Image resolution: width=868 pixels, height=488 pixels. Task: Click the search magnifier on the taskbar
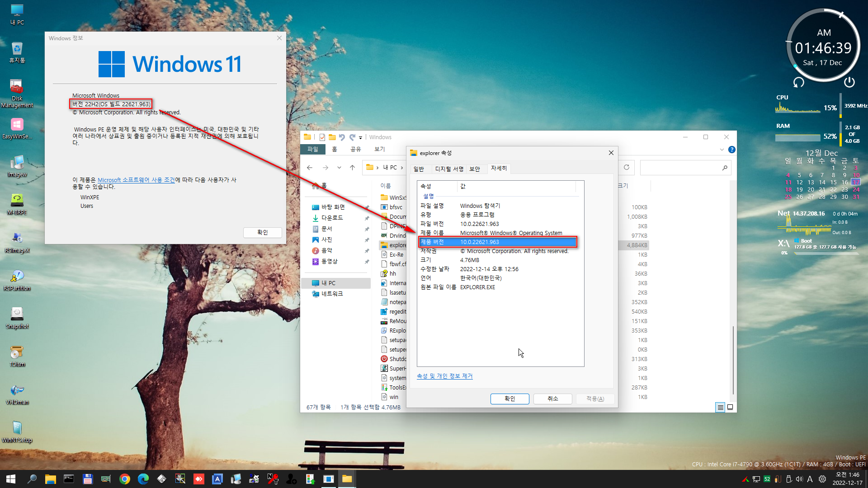click(x=32, y=479)
